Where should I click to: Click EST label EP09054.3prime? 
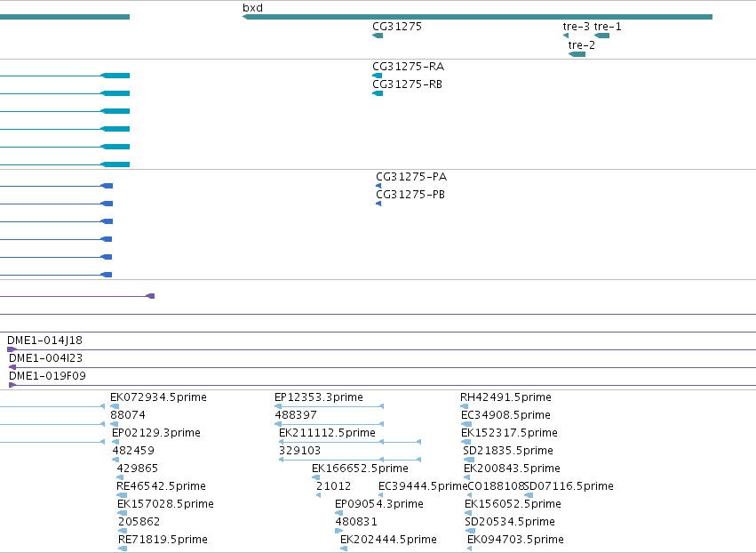coord(379,504)
